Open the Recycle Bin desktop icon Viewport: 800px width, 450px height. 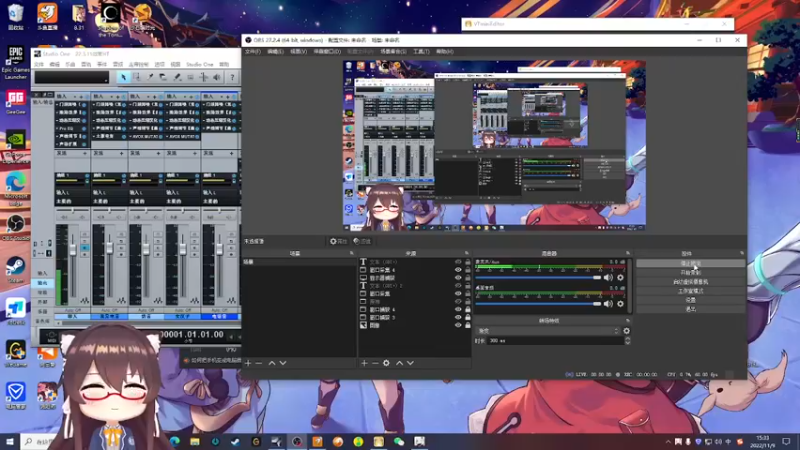[x=15, y=16]
